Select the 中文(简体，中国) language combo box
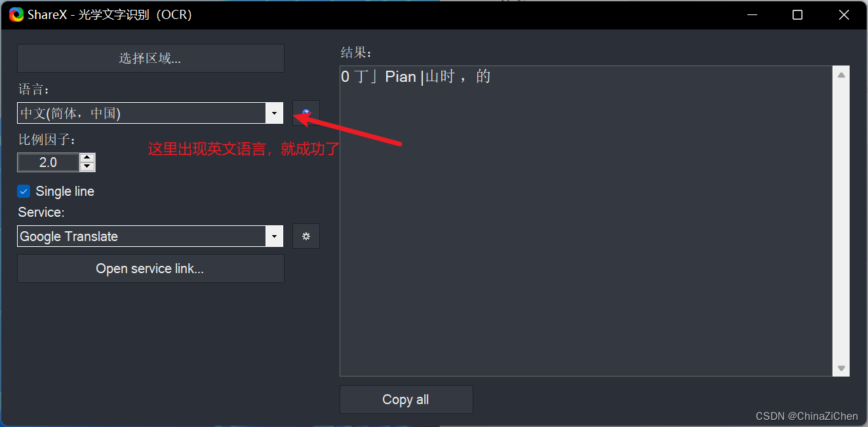868x427 pixels. (x=150, y=113)
